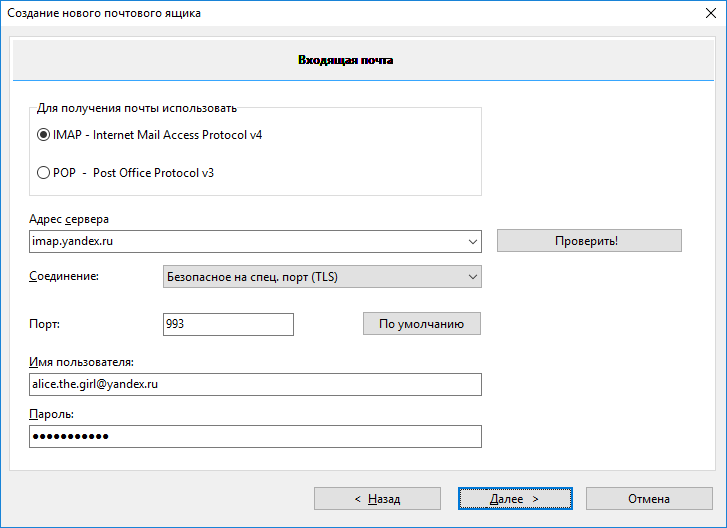Viewport: 727px width, 528px height.
Task: Click into the imap.yandex.ru server address field
Action: [245, 241]
